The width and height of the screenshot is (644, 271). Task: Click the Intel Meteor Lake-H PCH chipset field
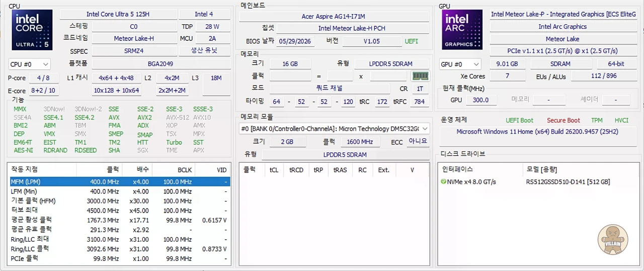point(352,28)
